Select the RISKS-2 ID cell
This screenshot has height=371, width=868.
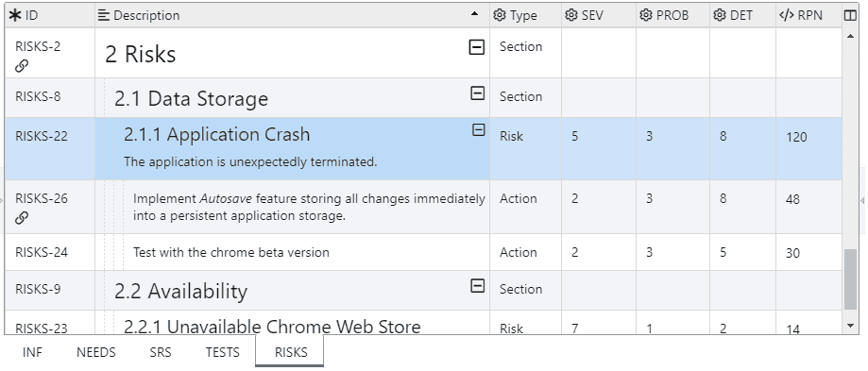point(50,53)
